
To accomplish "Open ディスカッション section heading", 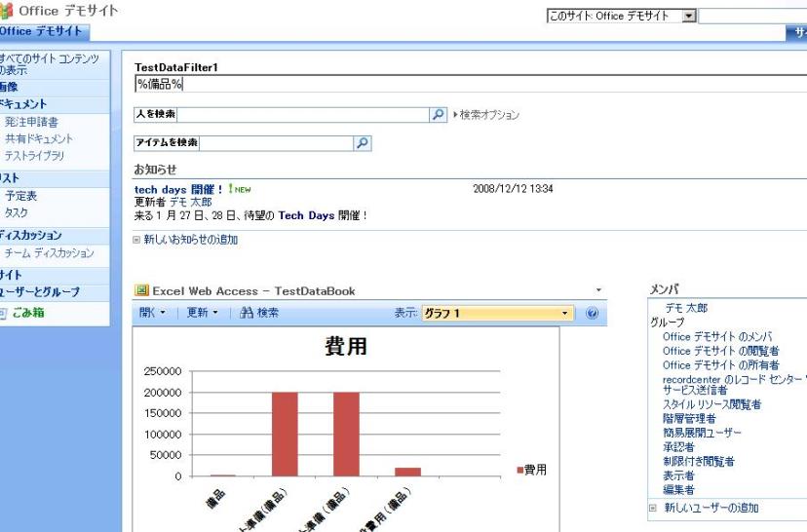I will pos(31,235).
